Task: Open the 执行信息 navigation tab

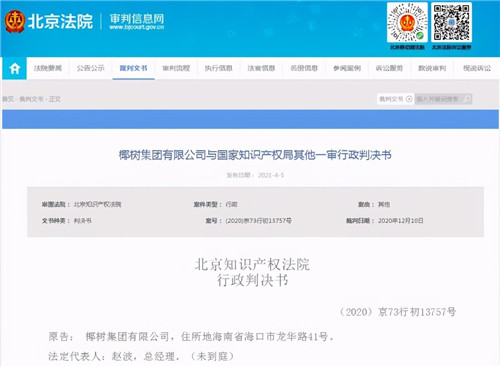Action: pyautogui.click(x=219, y=68)
